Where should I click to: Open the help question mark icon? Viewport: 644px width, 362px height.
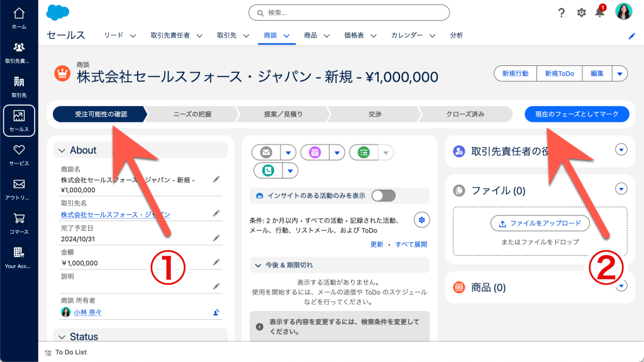tap(561, 13)
